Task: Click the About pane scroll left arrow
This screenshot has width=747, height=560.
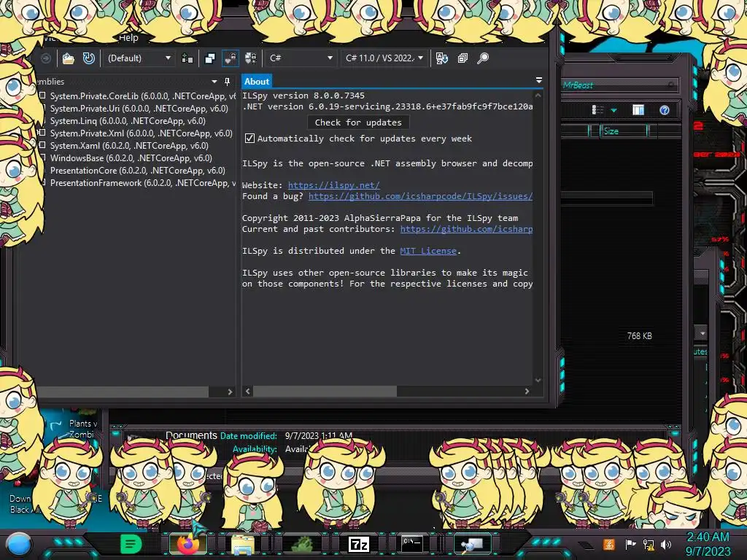Action: [x=248, y=392]
